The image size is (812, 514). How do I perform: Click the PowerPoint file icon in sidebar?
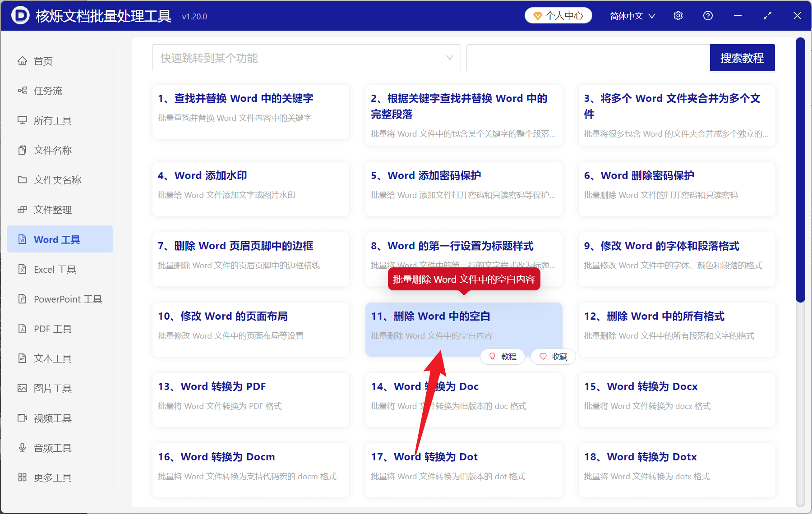tap(22, 299)
